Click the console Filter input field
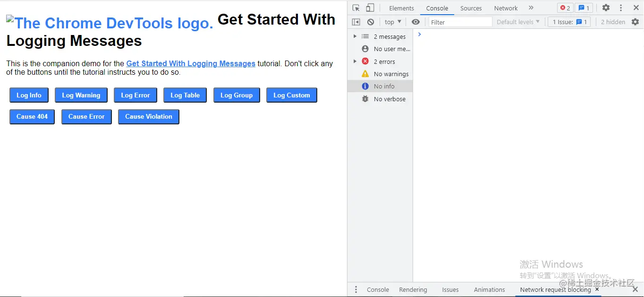Screen dimensions: 644x297 (460, 22)
